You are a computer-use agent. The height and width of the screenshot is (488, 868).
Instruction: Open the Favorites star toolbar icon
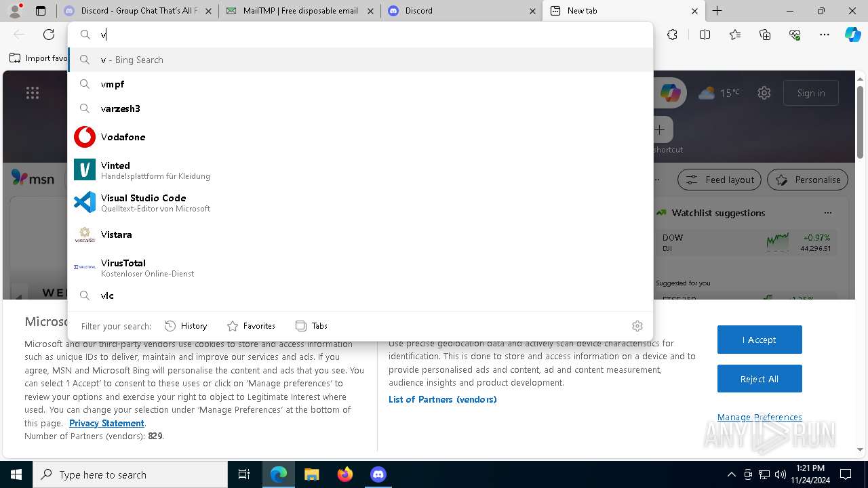735,35
